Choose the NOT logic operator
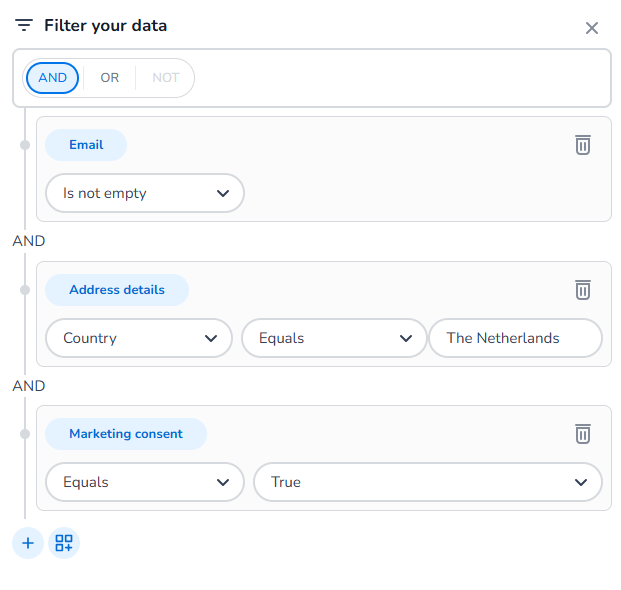The image size is (621, 590). [x=166, y=78]
